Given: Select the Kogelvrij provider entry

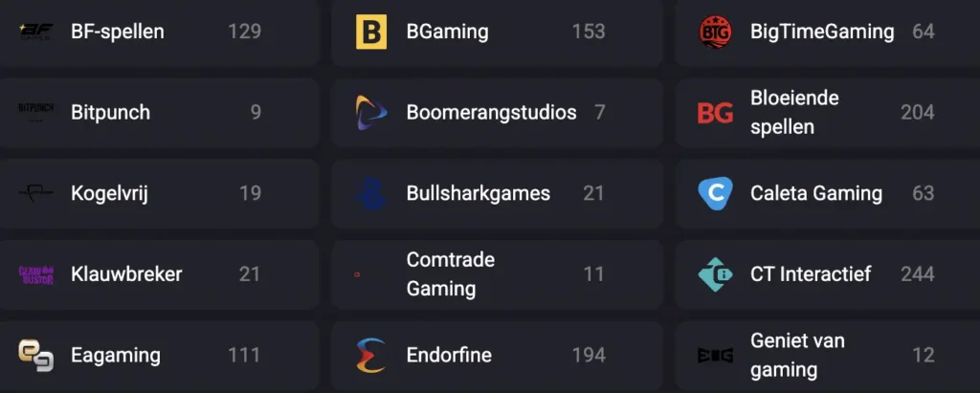Looking at the screenshot, I should click(109, 193).
